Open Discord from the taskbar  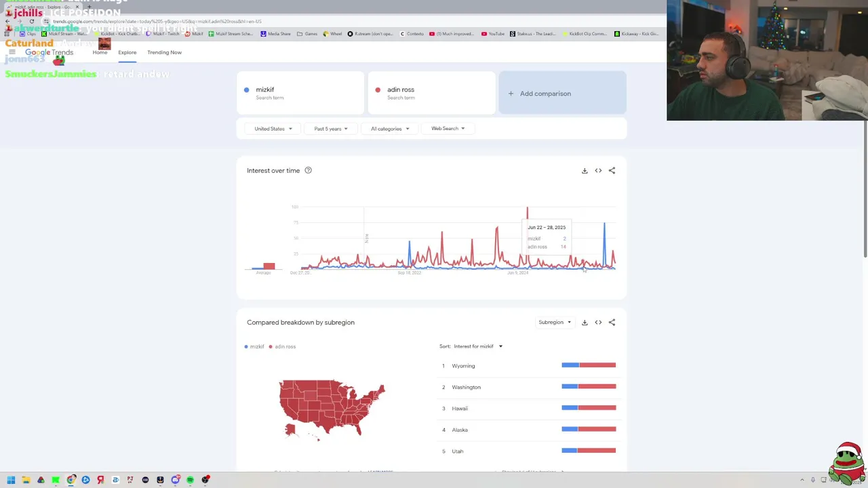coord(175,480)
